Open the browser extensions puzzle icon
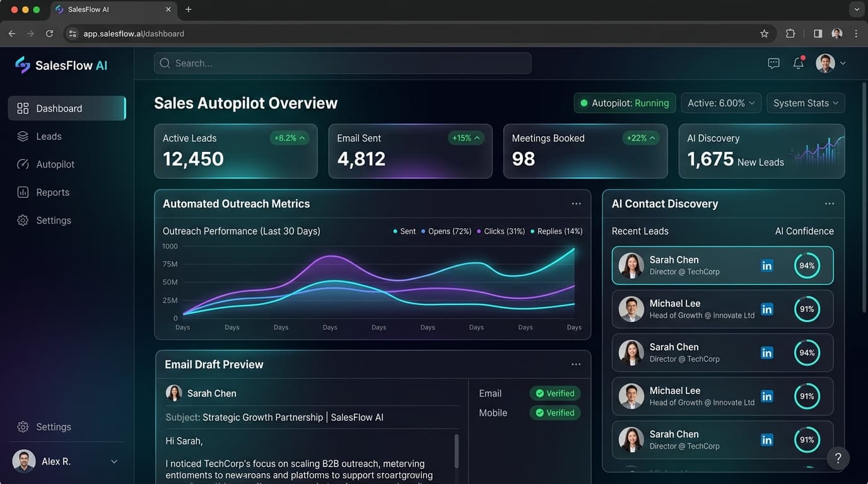Viewport: 868px width, 484px height. 790,33
